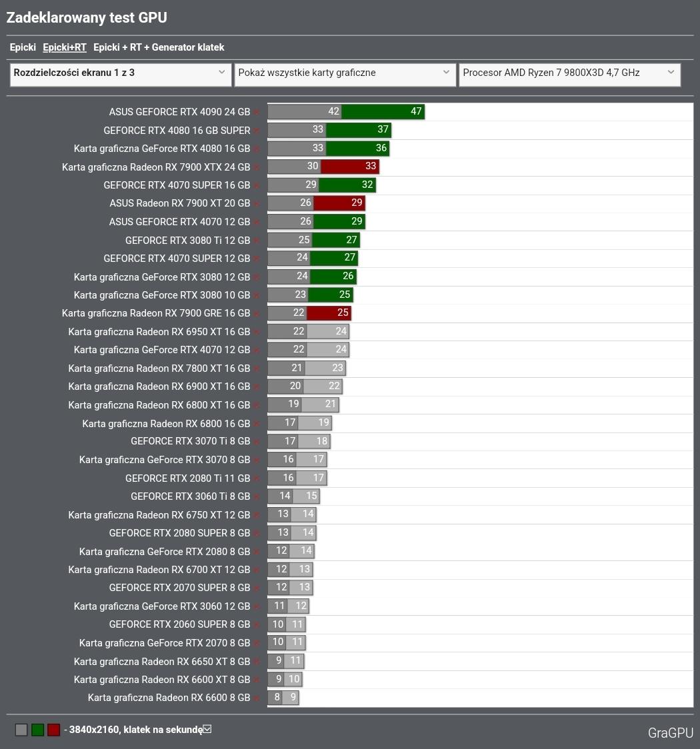700x749 pixels.
Task: Click the light gray 9 bar for RX 6600
Action: point(291,697)
